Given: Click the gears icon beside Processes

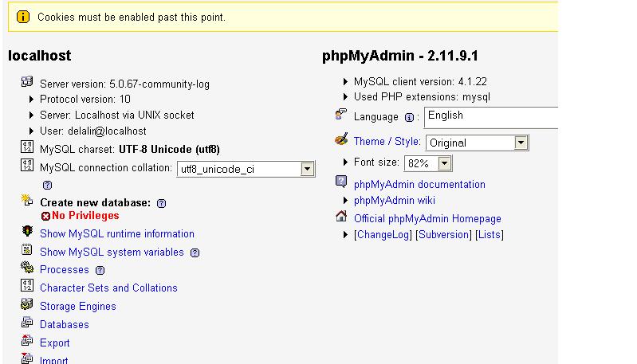Looking at the screenshot, I should click(x=27, y=267).
